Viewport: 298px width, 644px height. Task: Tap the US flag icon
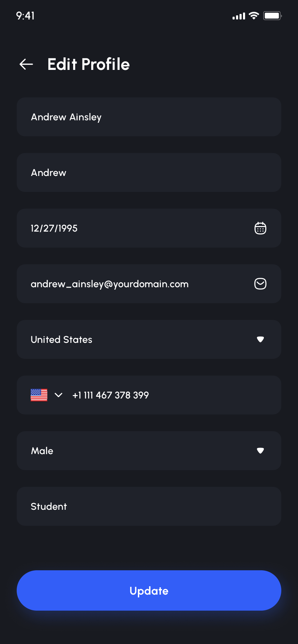click(39, 395)
